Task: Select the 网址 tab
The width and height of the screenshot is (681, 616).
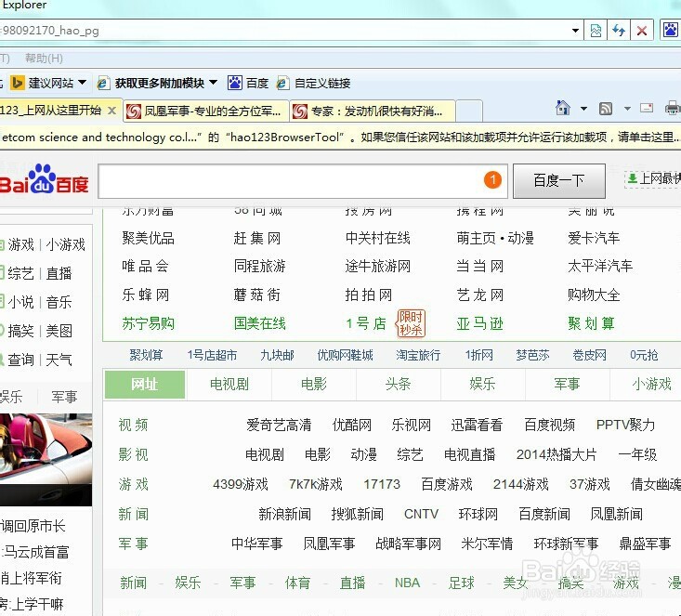Action: 145,385
